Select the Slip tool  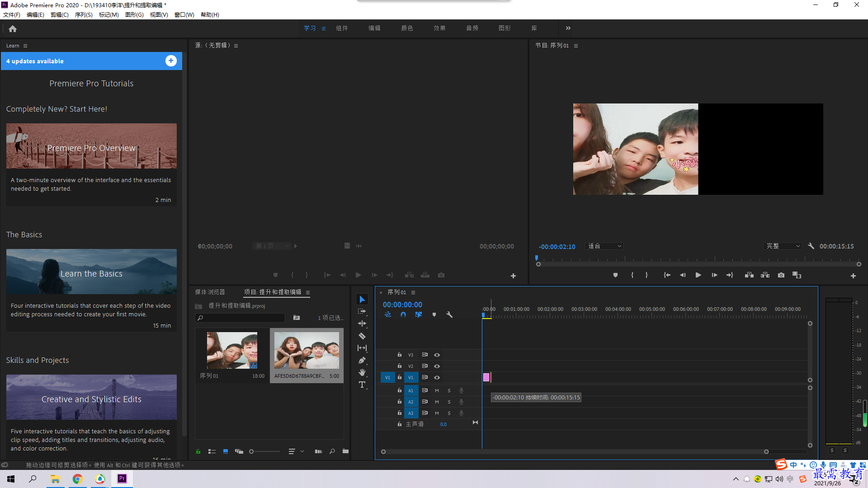point(362,348)
